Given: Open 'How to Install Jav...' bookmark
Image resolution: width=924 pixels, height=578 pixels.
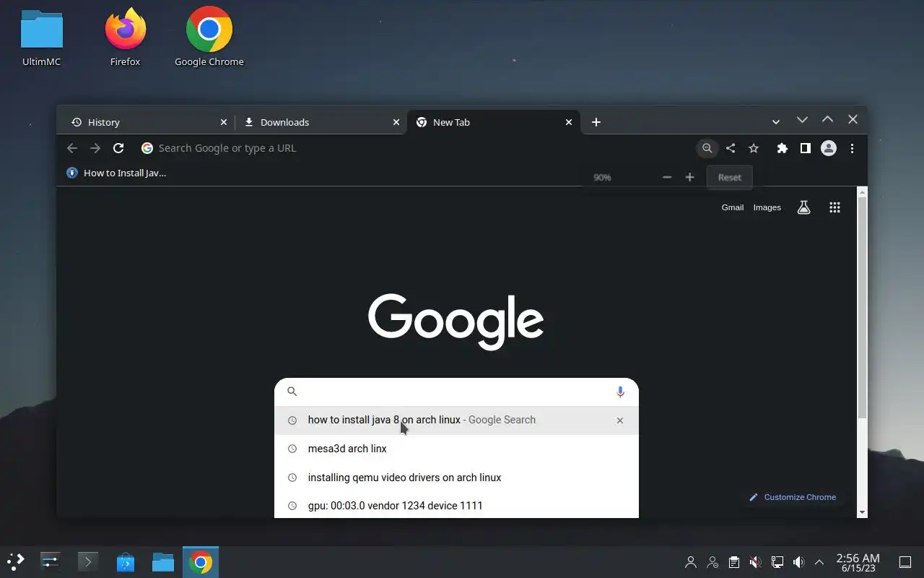Looking at the screenshot, I should point(116,173).
